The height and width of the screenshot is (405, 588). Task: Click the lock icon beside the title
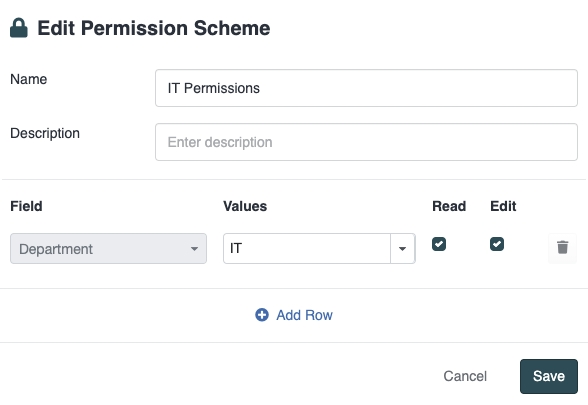pos(19,28)
